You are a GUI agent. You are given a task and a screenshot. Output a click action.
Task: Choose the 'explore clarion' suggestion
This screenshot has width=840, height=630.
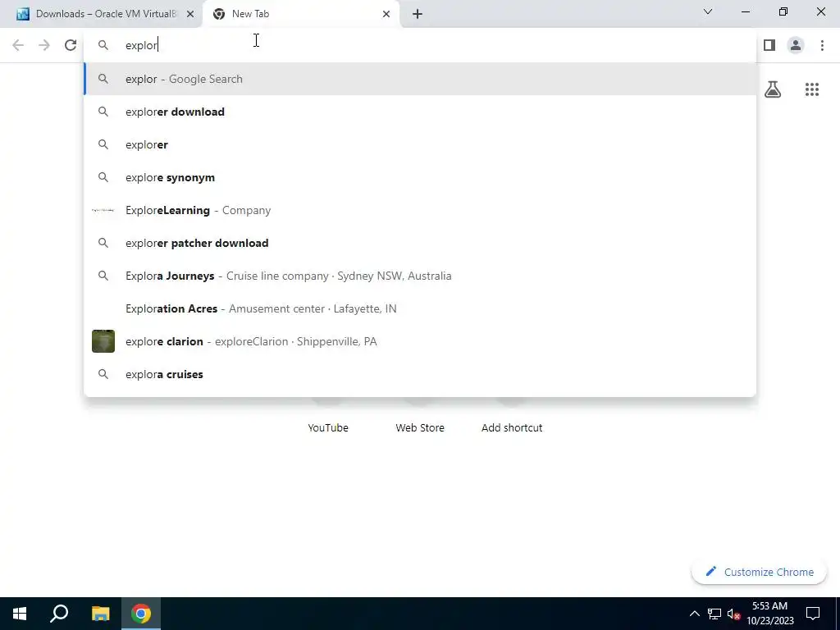click(x=420, y=341)
